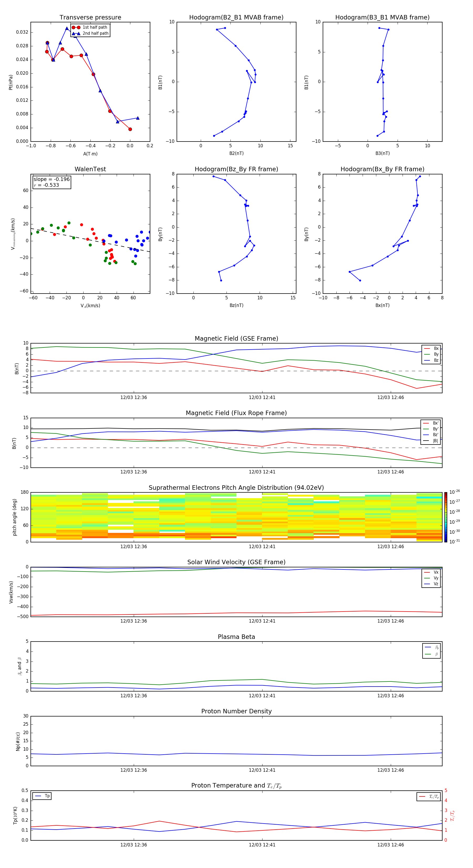Click the 'B3(nT)' x-axis label
The height and width of the screenshot is (868, 473).
pyautogui.click(x=382, y=153)
